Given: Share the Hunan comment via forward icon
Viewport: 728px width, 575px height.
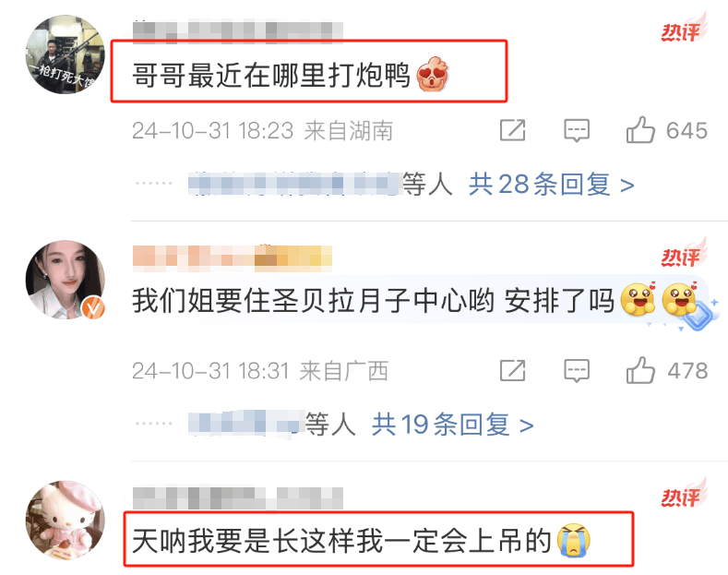Looking at the screenshot, I should 513,130.
